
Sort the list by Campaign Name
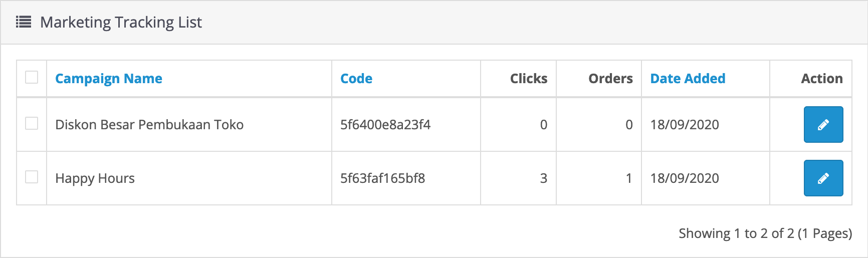pyautogui.click(x=109, y=79)
